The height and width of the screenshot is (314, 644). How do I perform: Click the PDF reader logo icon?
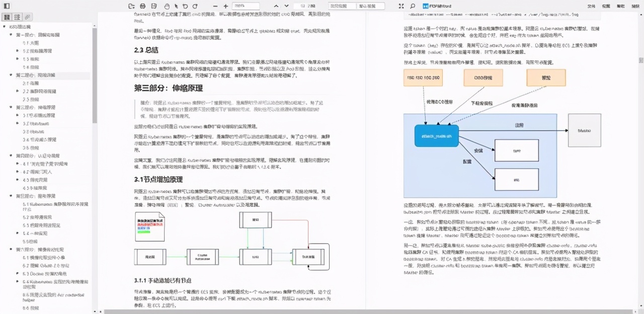[x=425, y=6]
